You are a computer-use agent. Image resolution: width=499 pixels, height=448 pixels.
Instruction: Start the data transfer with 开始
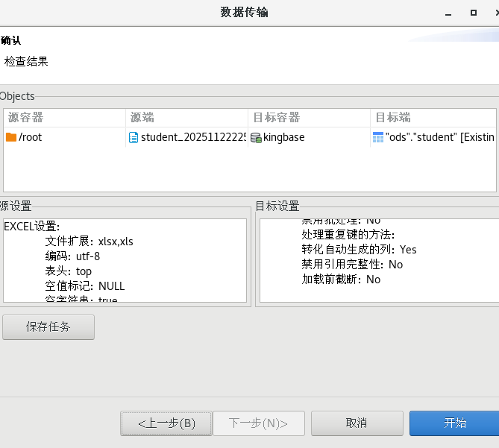pos(454,423)
